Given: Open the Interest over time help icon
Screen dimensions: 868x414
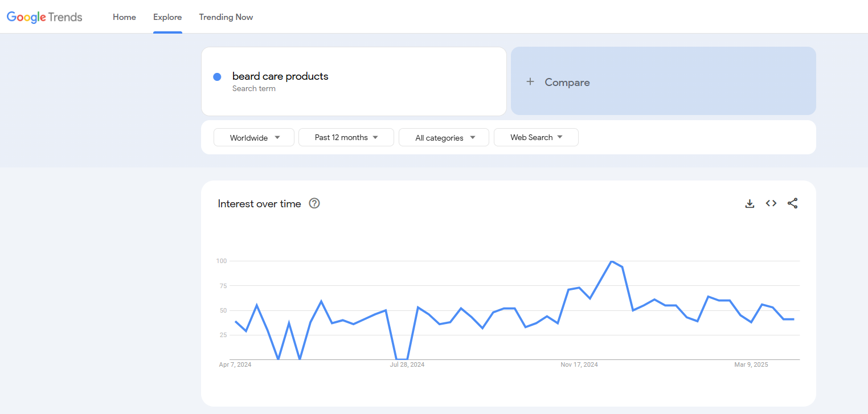Looking at the screenshot, I should coord(314,203).
